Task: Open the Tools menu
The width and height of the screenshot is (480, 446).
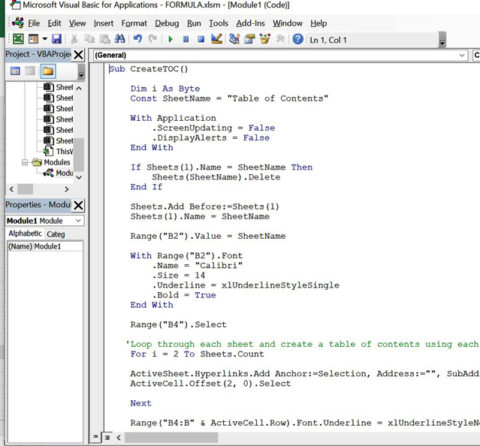Action: click(219, 23)
